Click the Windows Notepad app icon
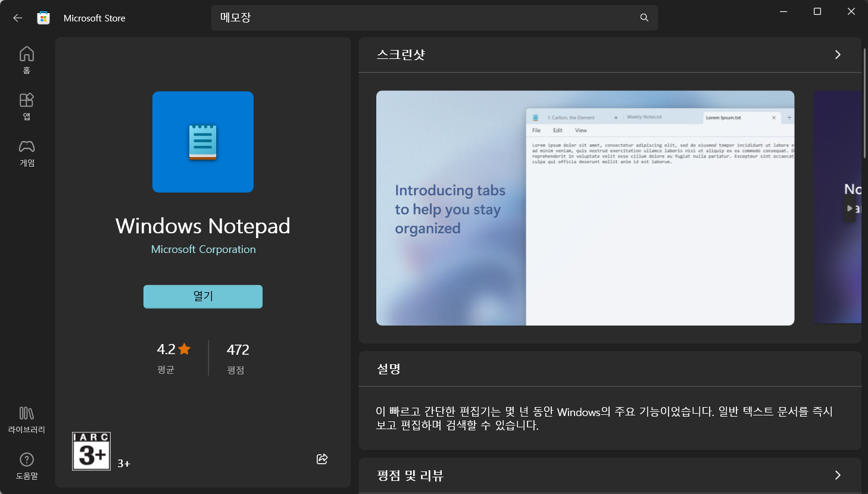This screenshot has width=868, height=494. 202,142
